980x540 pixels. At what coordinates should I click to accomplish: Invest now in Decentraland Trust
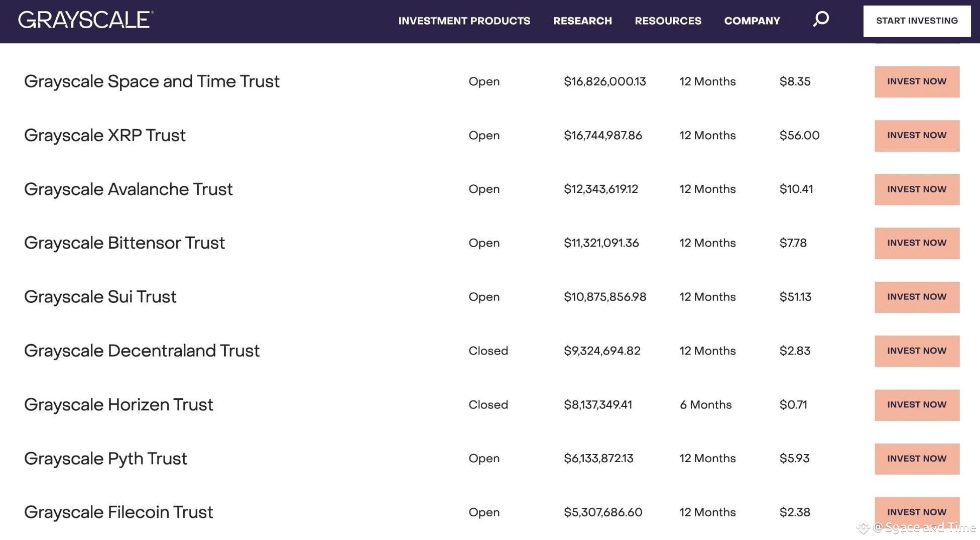(x=917, y=351)
